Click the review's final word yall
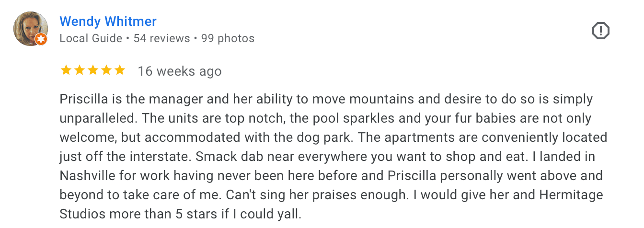The width and height of the screenshot is (644, 228). coord(288,214)
